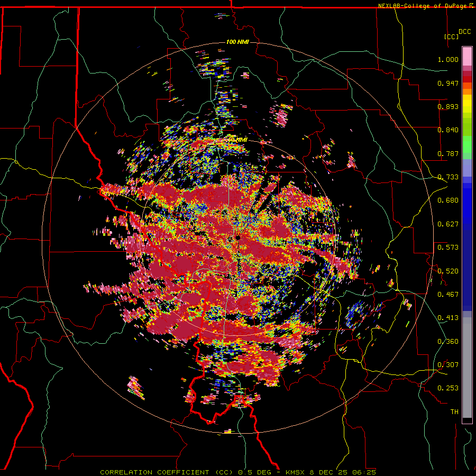Click the 0.840 scale value
Viewport: 476px width, 476px height.
tap(448, 130)
